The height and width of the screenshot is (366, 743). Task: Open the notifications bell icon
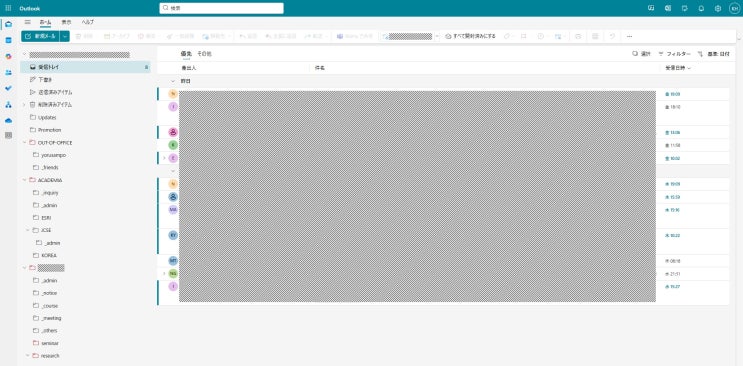coord(701,8)
